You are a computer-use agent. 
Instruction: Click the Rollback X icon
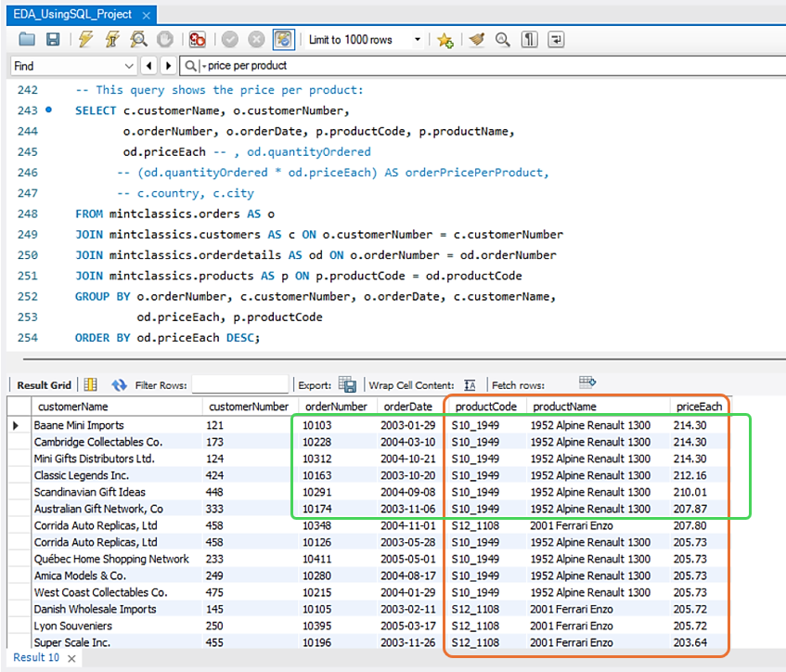click(x=256, y=39)
